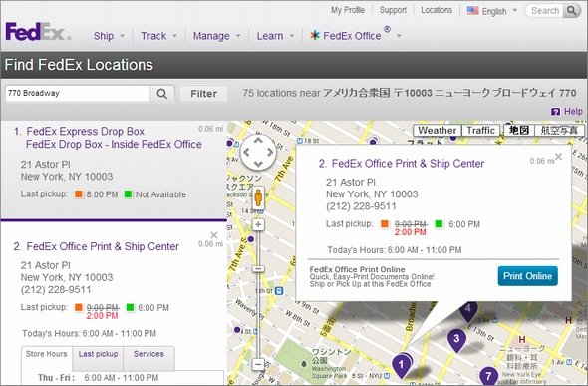Expand the Manage menu
Viewport: 588px width, 386px height.
pyautogui.click(x=216, y=36)
